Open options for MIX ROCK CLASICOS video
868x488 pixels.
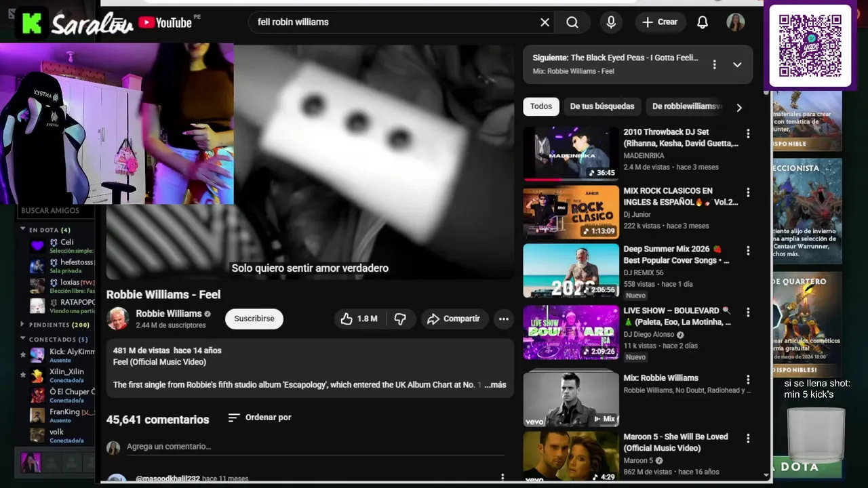748,192
